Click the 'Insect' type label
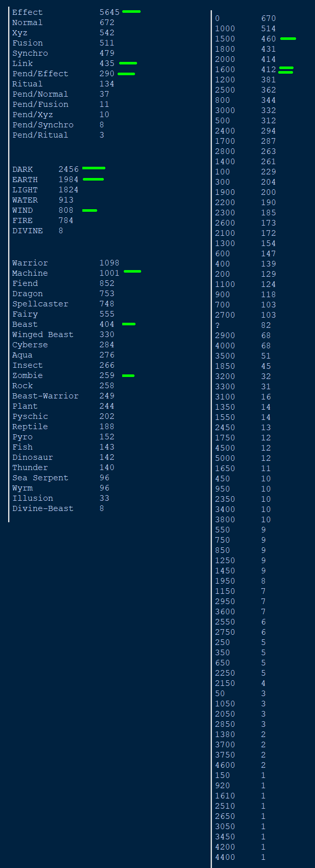 point(28,365)
